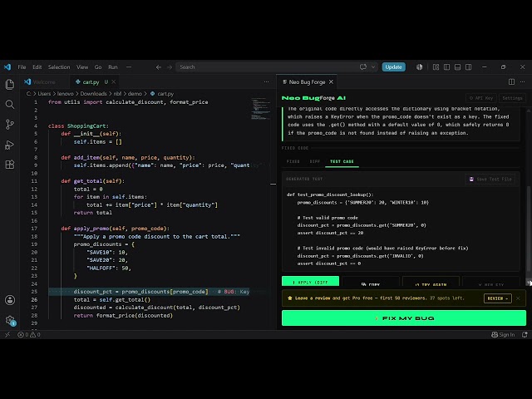Split the right editor group

point(511,81)
